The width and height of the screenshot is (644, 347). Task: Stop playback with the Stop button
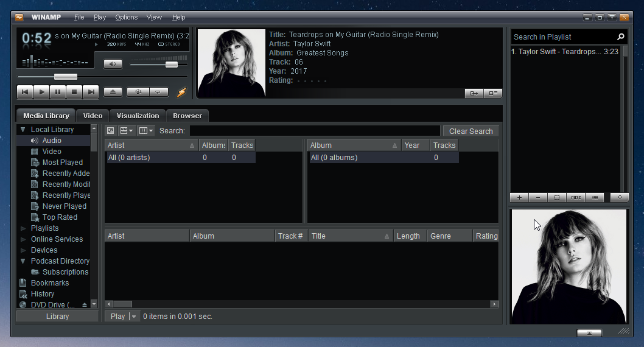74,92
